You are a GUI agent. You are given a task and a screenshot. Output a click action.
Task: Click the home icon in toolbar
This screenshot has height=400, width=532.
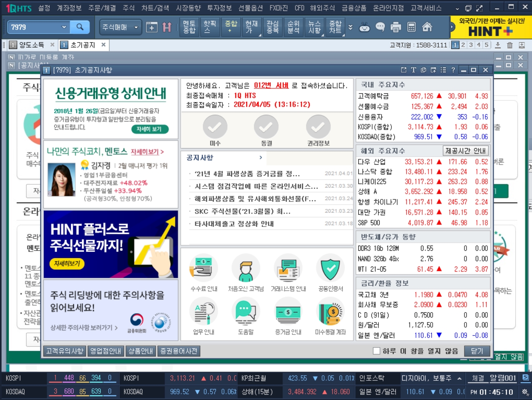[427, 28]
